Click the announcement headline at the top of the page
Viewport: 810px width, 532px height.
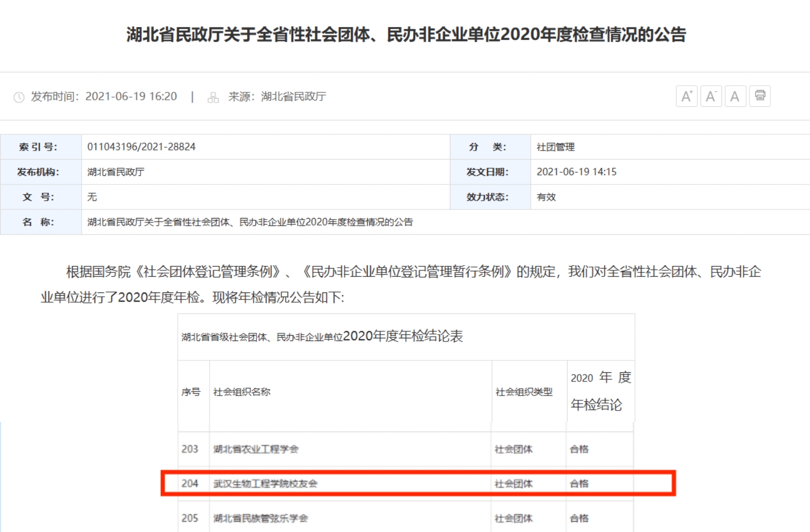(406, 35)
